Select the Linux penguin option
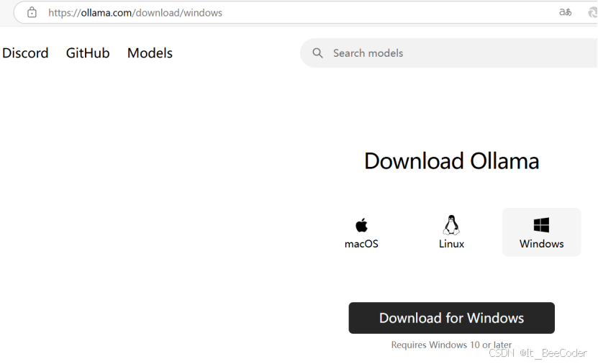Image resolution: width=598 pixels, height=364 pixels. tap(451, 232)
